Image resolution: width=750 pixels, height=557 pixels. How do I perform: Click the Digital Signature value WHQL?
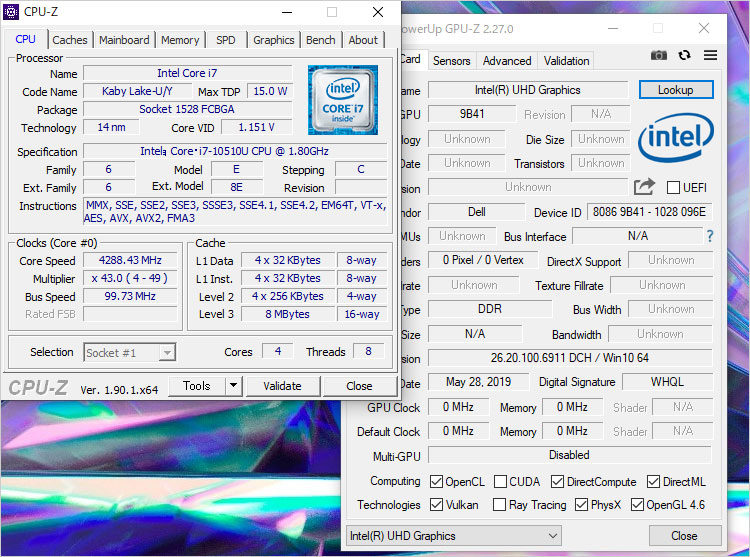(x=667, y=382)
